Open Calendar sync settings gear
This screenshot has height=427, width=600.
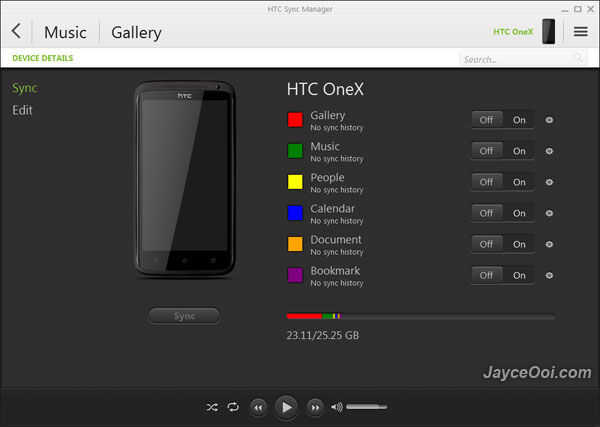[x=549, y=213]
